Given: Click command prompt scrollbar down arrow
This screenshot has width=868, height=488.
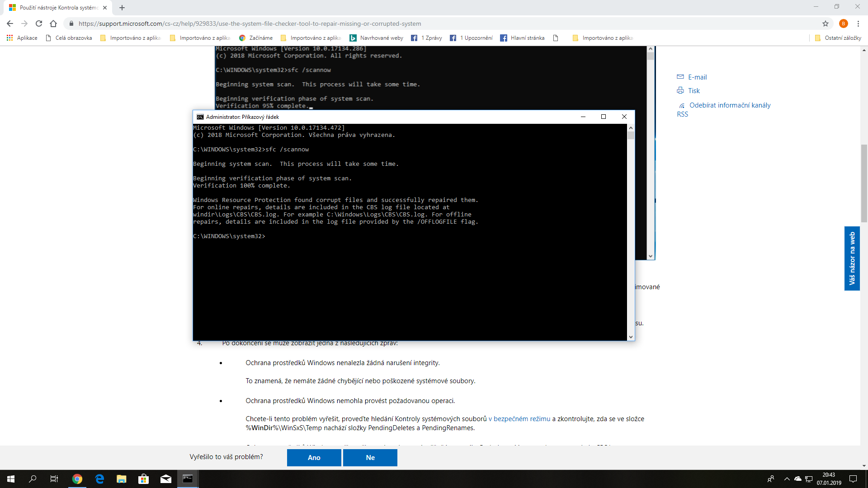Looking at the screenshot, I should (631, 337).
